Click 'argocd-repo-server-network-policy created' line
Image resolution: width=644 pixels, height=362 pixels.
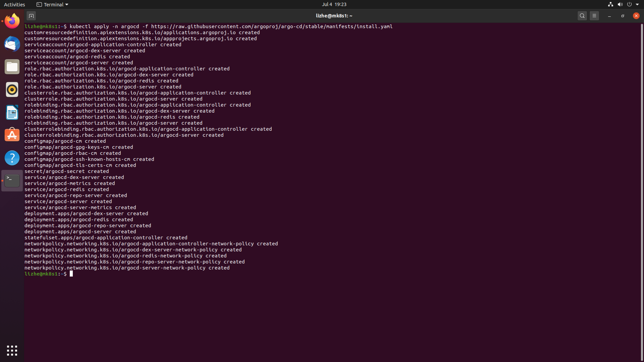pyautogui.click(x=135, y=262)
